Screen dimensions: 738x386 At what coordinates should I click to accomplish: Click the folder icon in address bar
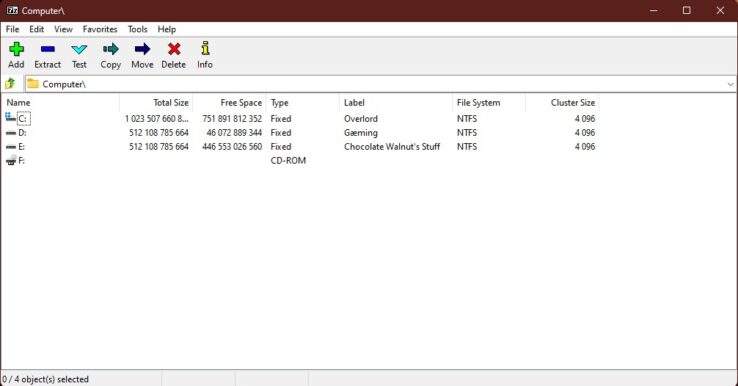[32, 84]
